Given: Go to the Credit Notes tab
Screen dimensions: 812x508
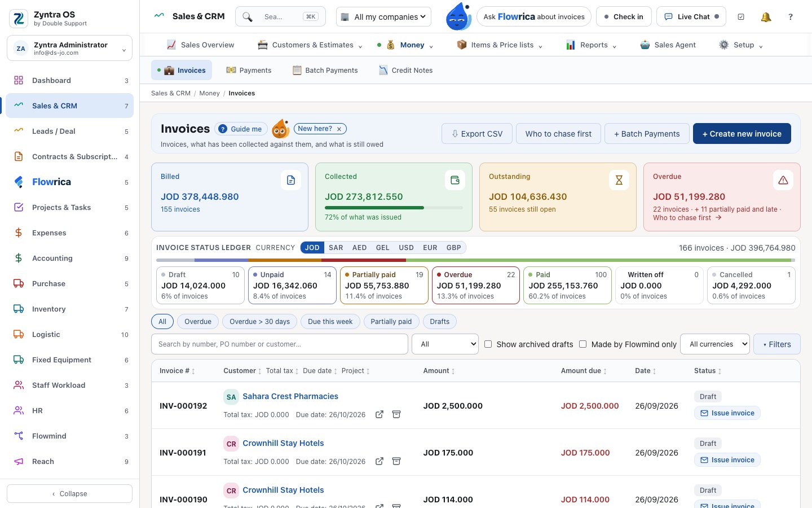Looking at the screenshot, I should [406, 71].
